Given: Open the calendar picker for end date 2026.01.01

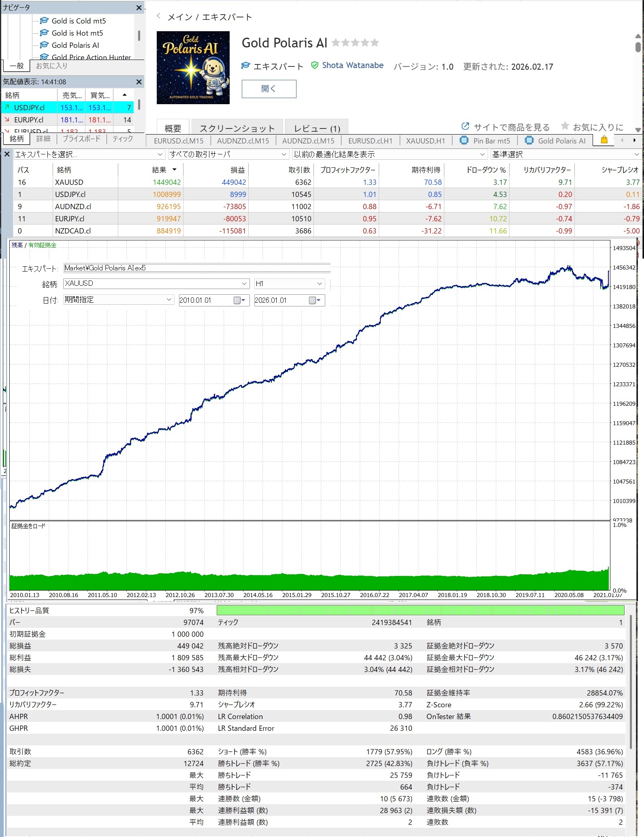Looking at the screenshot, I should tap(315, 300).
